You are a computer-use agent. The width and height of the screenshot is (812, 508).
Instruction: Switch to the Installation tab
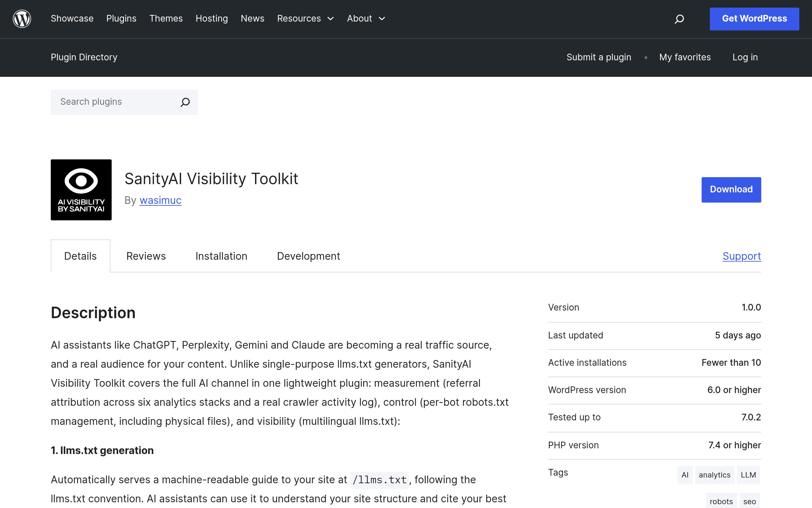pyautogui.click(x=221, y=256)
